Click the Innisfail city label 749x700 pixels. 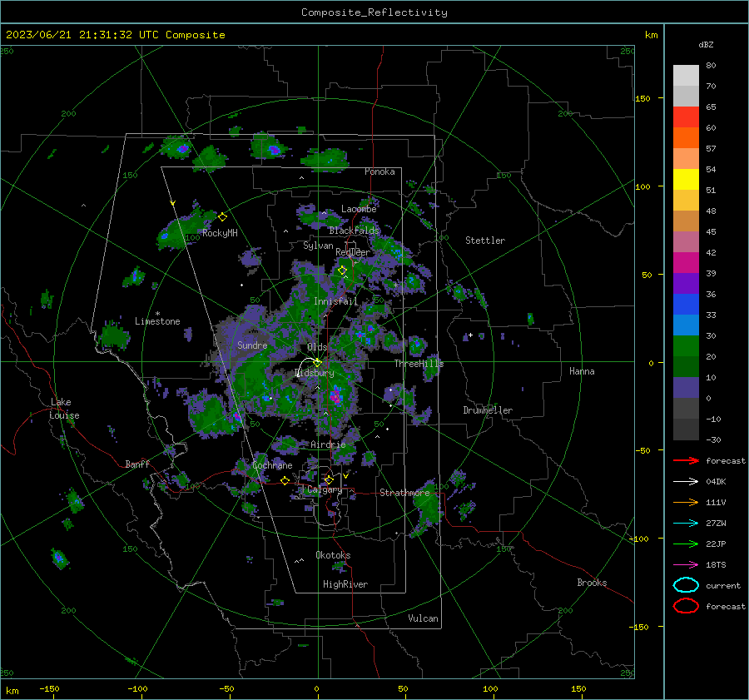pos(335,301)
